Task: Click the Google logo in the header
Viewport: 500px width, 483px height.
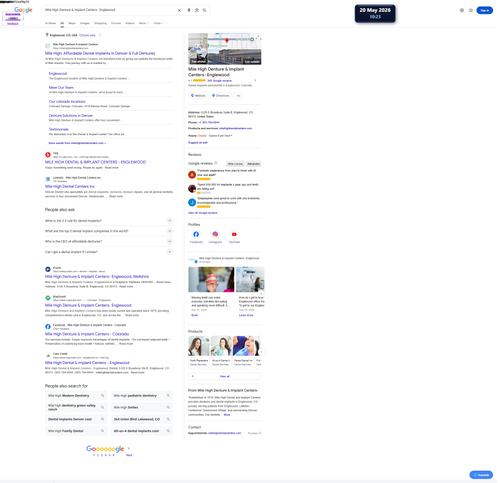Action: click(23, 10)
